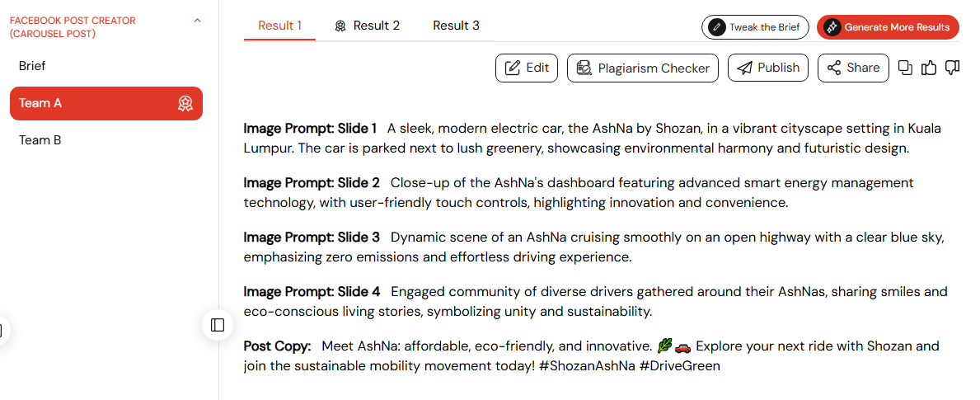980x400 pixels.
Task: Switch to the Result 2 tab
Action: pos(368,26)
